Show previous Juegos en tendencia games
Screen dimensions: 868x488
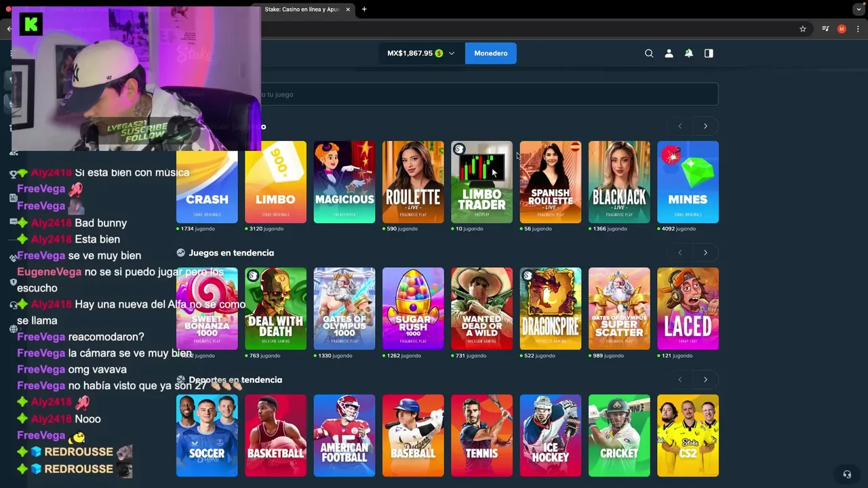coord(680,253)
